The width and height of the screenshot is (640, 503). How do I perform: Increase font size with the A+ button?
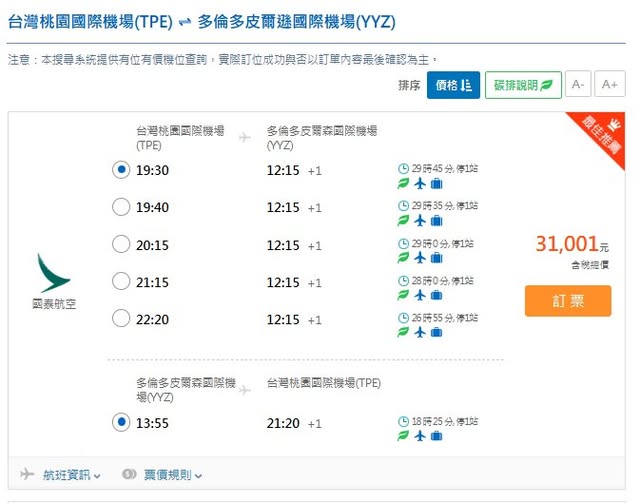coord(609,85)
